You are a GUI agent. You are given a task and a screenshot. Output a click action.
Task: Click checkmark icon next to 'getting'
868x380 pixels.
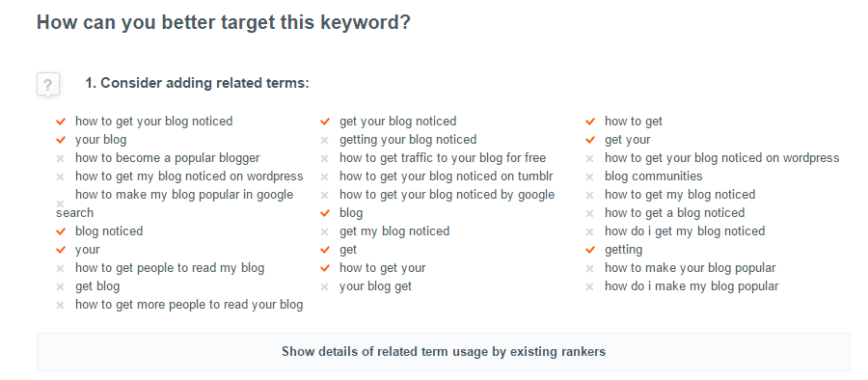[x=590, y=250]
